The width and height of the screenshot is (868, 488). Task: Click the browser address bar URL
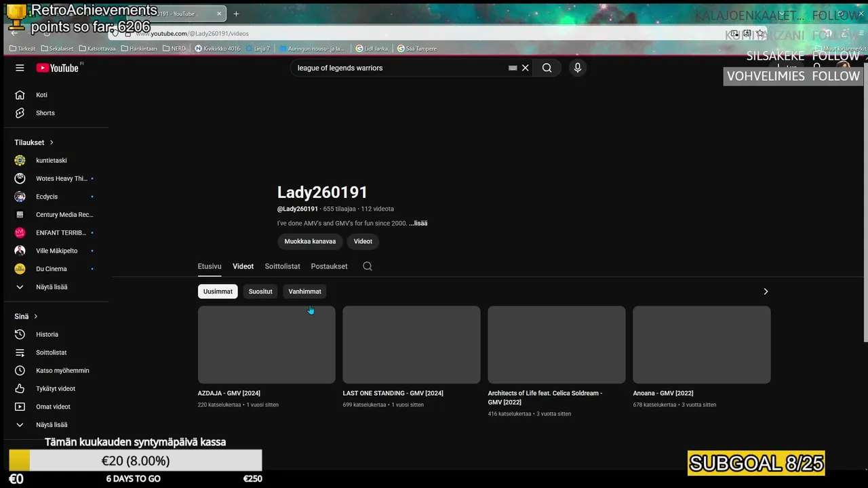(x=194, y=33)
